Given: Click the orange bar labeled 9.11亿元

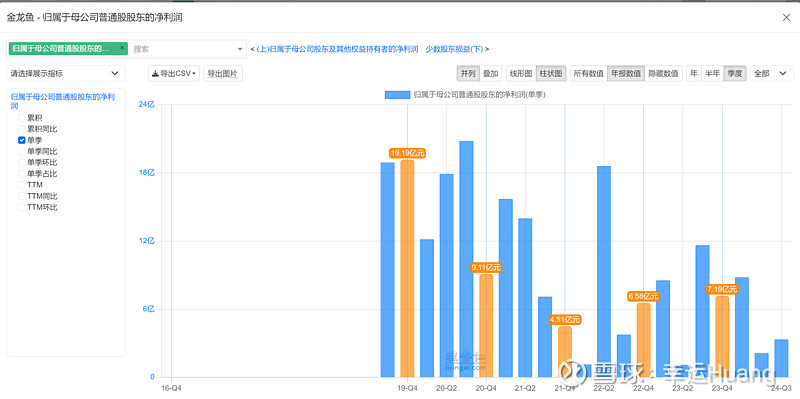Looking at the screenshot, I should (486, 326).
